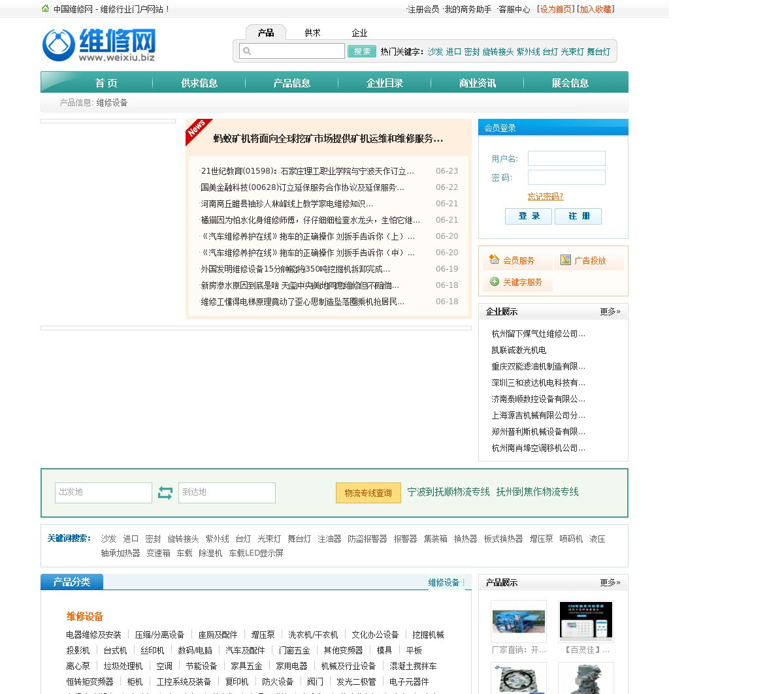Open 挖掘机械 category

[428, 635]
